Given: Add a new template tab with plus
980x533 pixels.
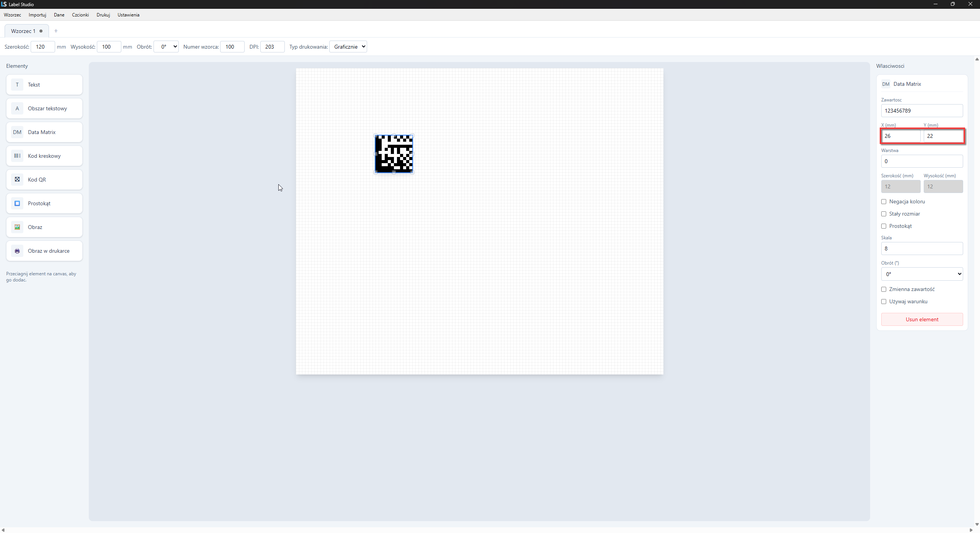Looking at the screenshot, I should [56, 31].
